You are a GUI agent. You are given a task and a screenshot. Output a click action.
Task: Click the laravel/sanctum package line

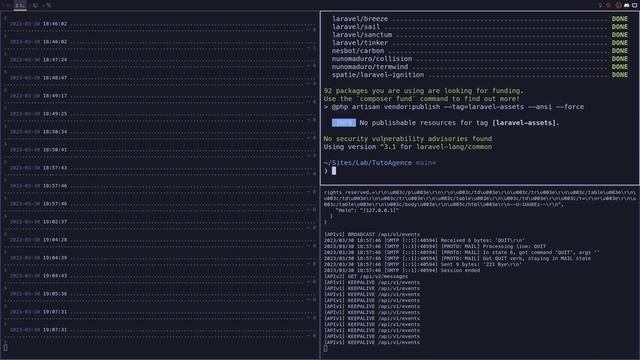[x=480, y=35]
